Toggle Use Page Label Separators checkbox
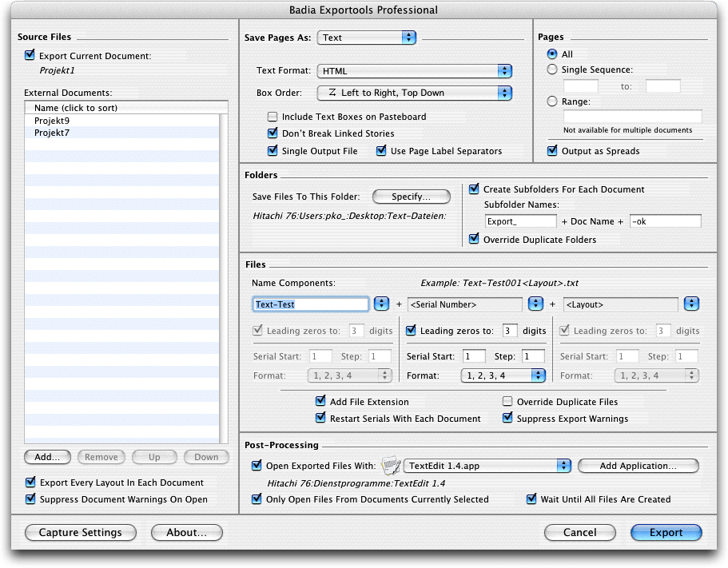This screenshot has width=728, height=568. click(381, 151)
